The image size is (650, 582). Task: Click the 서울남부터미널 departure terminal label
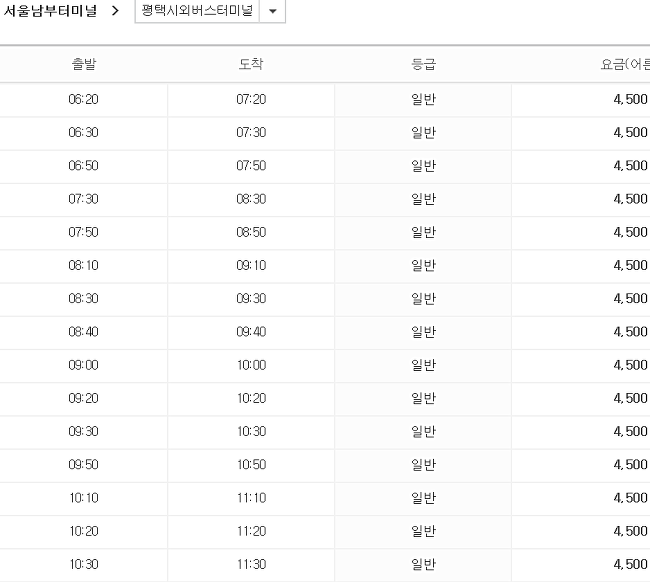point(50,11)
